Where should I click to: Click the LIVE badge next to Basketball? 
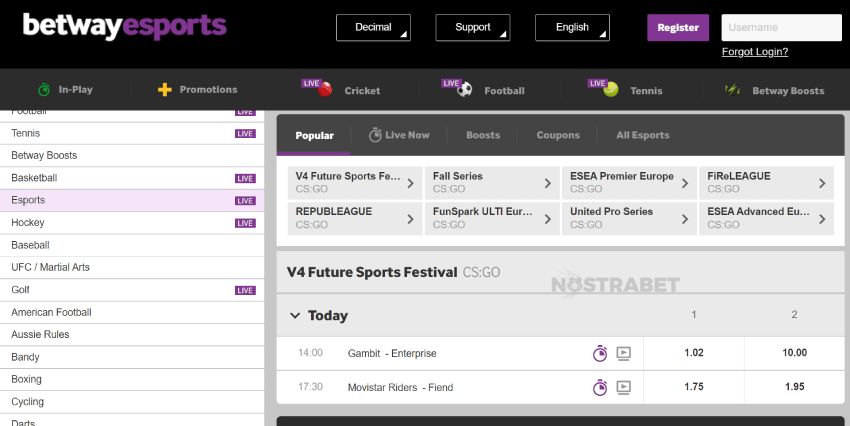245,178
